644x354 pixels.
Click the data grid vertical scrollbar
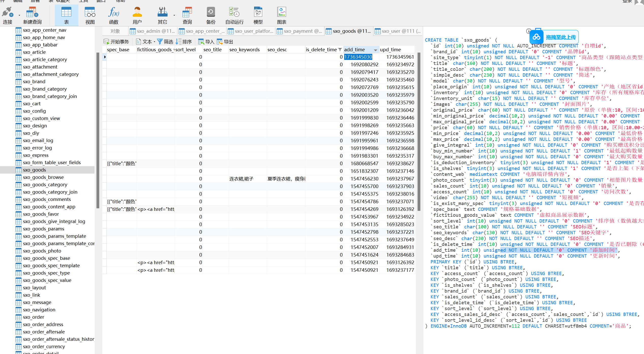pyautogui.click(x=419, y=132)
